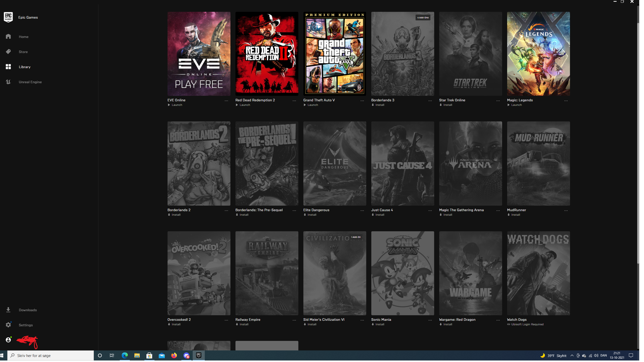
Task: Go to the Store section
Action: [23, 52]
